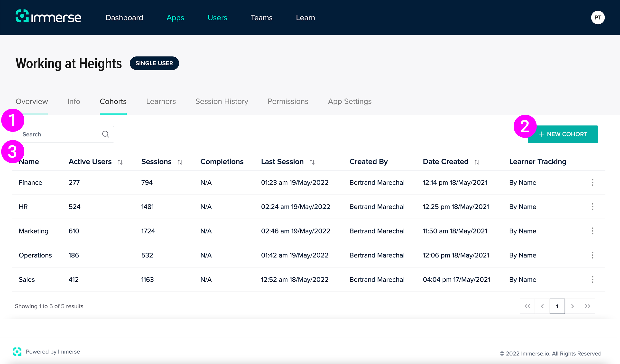Open the Marketing row three-dot menu

(x=592, y=231)
